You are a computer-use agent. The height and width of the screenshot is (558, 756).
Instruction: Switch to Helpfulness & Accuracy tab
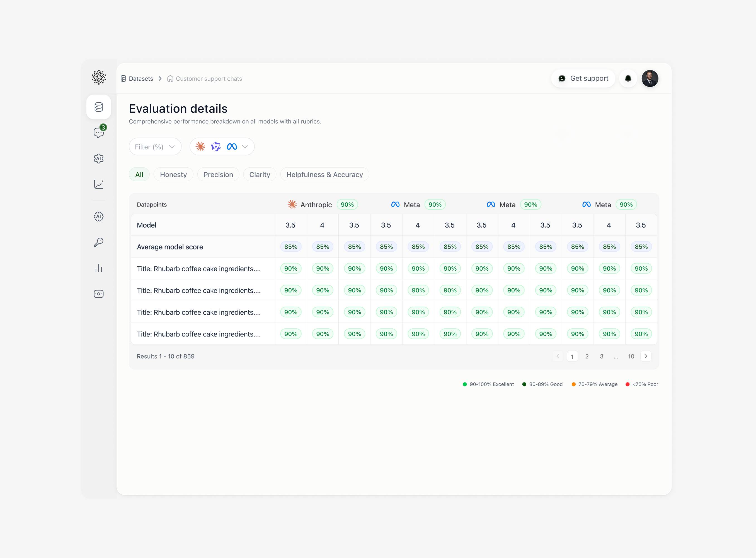pos(324,175)
